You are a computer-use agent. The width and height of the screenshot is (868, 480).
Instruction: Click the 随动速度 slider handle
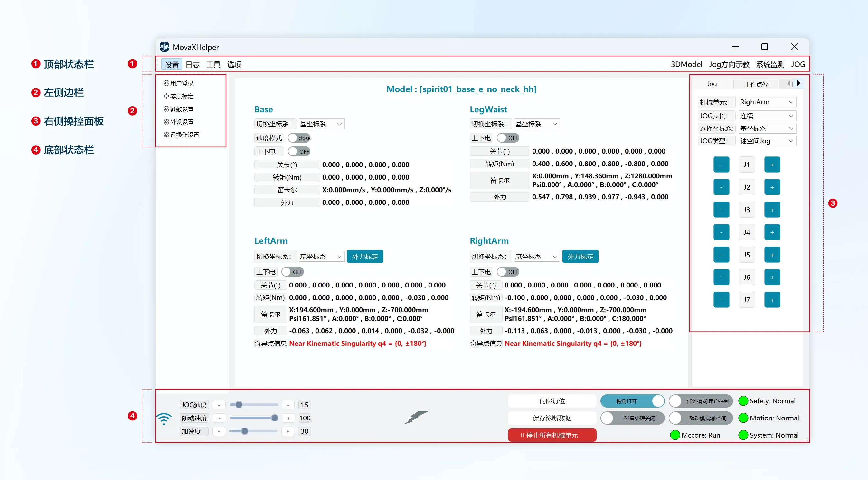pos(275,418)
